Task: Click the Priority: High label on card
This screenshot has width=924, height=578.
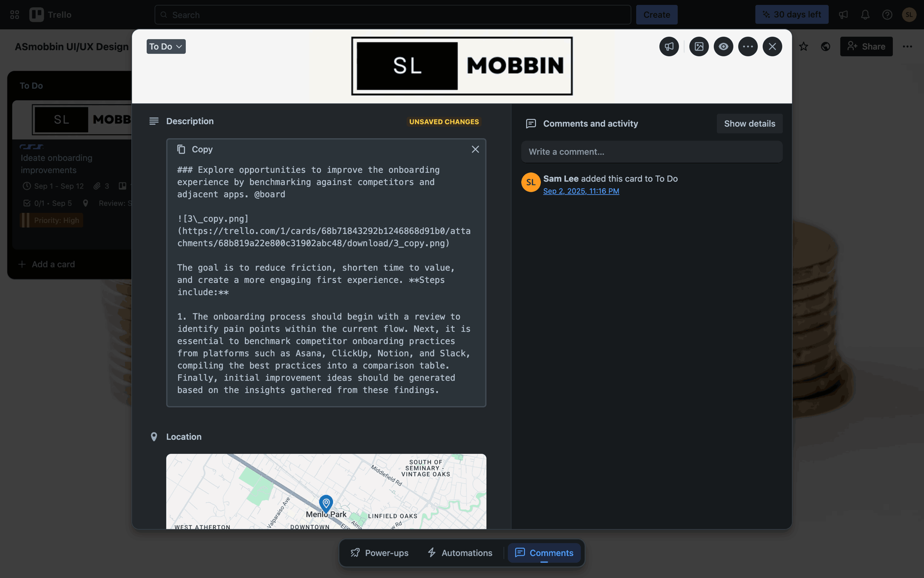Action: (51, 221)
